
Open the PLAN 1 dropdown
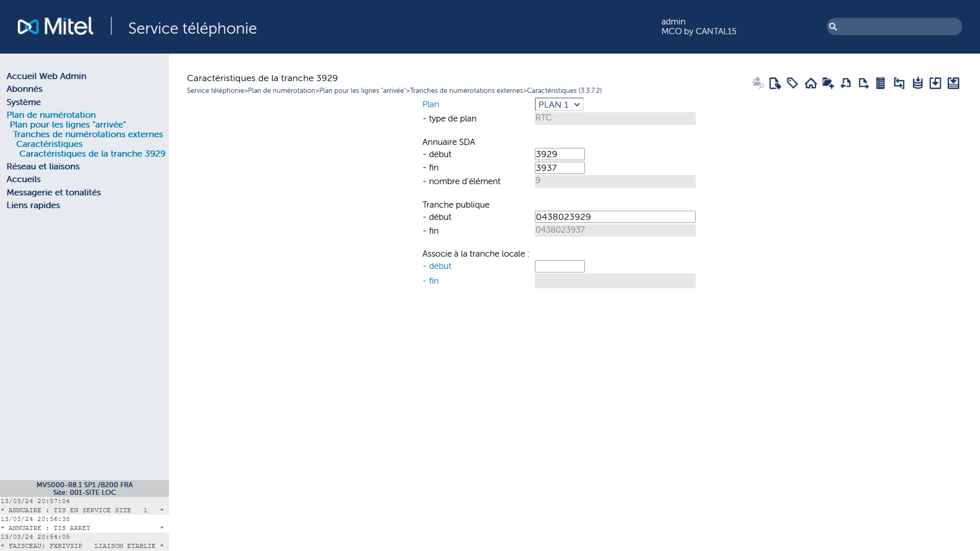[x=559, y=105]
